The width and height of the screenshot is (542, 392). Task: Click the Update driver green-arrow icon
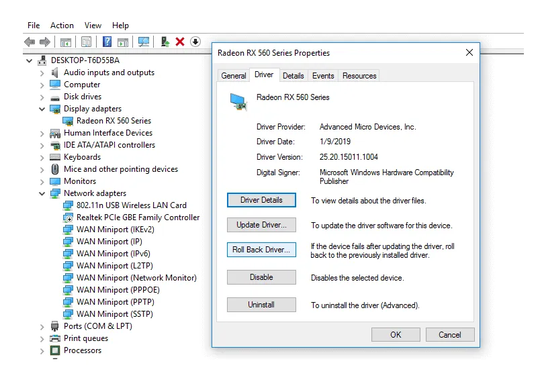(x=165, y=42)
